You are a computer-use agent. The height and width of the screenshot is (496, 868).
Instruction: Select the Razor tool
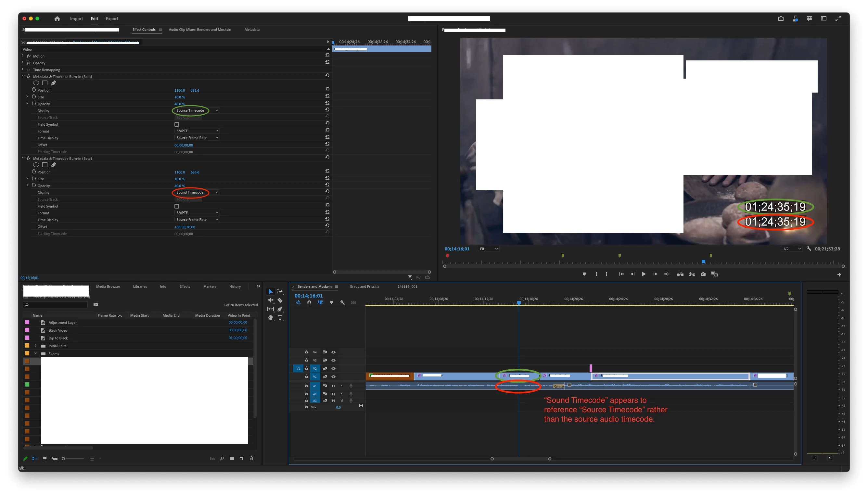280,300
